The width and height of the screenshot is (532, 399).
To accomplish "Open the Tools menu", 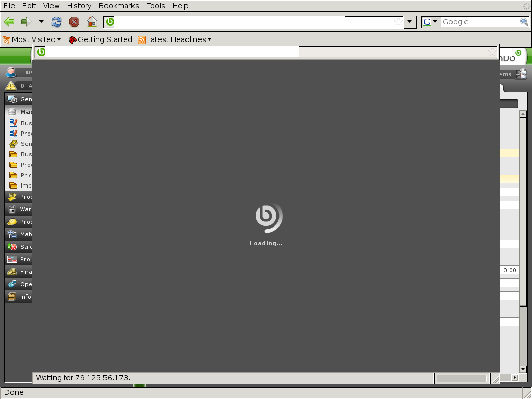I will click(x=155, y=6).
